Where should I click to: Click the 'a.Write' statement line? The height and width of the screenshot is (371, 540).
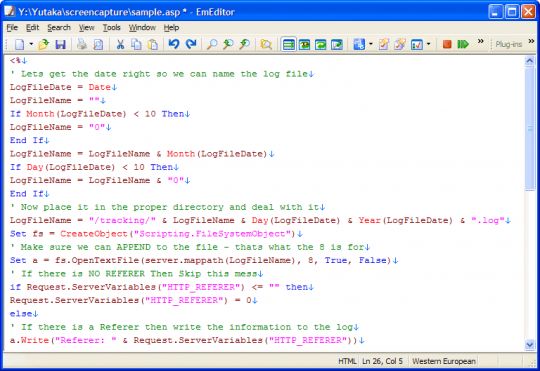pos(187,340)
